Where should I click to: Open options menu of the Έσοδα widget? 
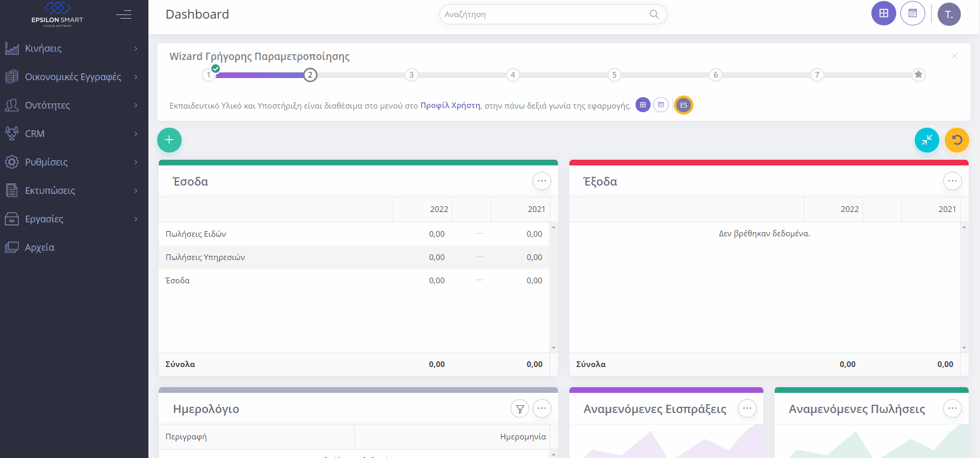(x=541, y=181)
